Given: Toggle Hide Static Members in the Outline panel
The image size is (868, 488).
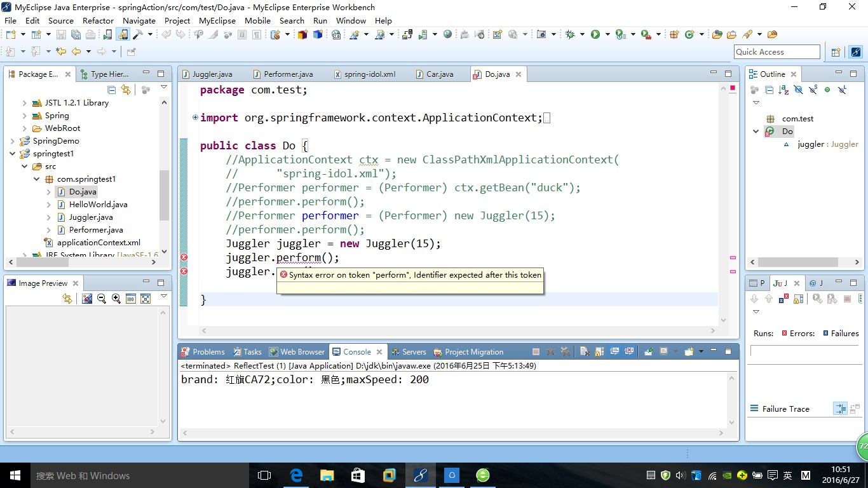Looking at the screenshot, I should tap(813, 90).
